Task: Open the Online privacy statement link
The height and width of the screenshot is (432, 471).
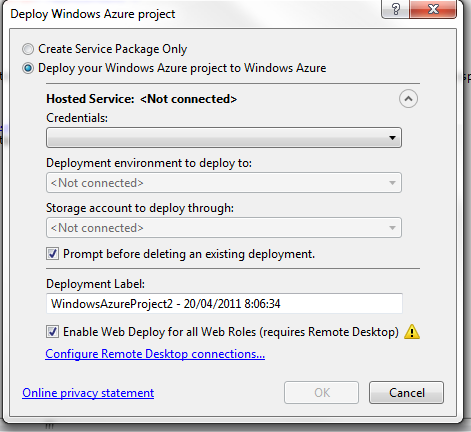Action: pos(88,393)
